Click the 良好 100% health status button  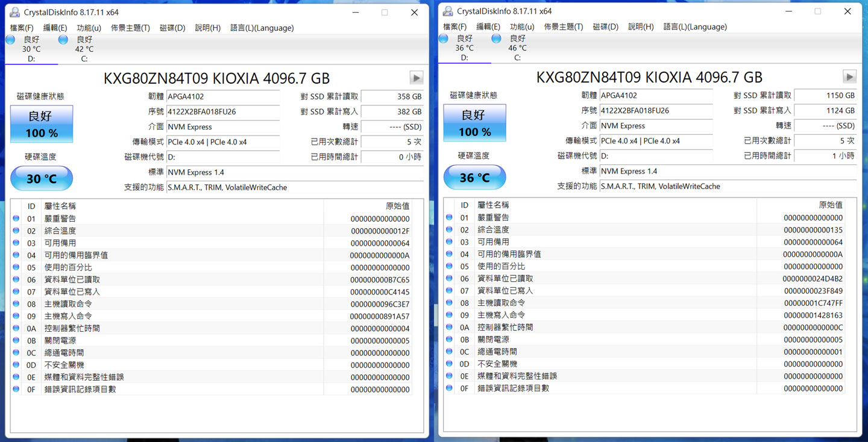pos(41,124)
